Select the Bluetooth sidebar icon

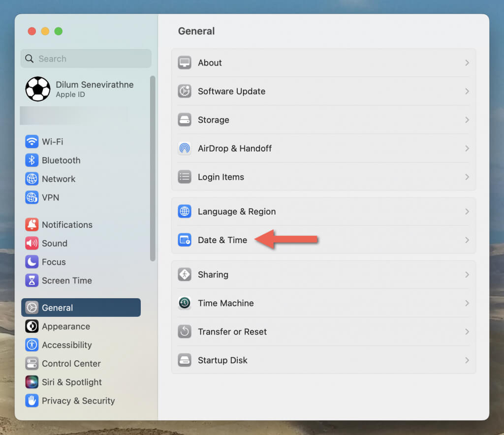point(32,160)
